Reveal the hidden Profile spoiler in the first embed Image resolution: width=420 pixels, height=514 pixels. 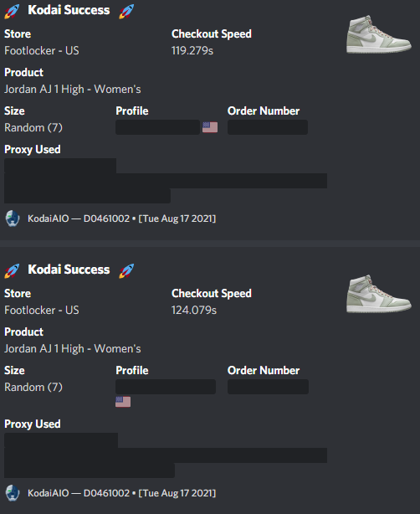(x=157, y=127)
